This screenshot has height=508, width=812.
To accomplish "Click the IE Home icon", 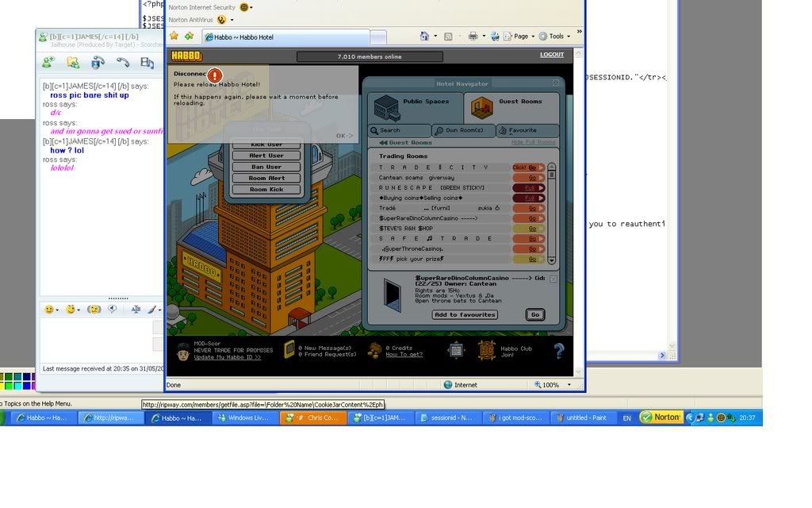I will coord(425,37).
